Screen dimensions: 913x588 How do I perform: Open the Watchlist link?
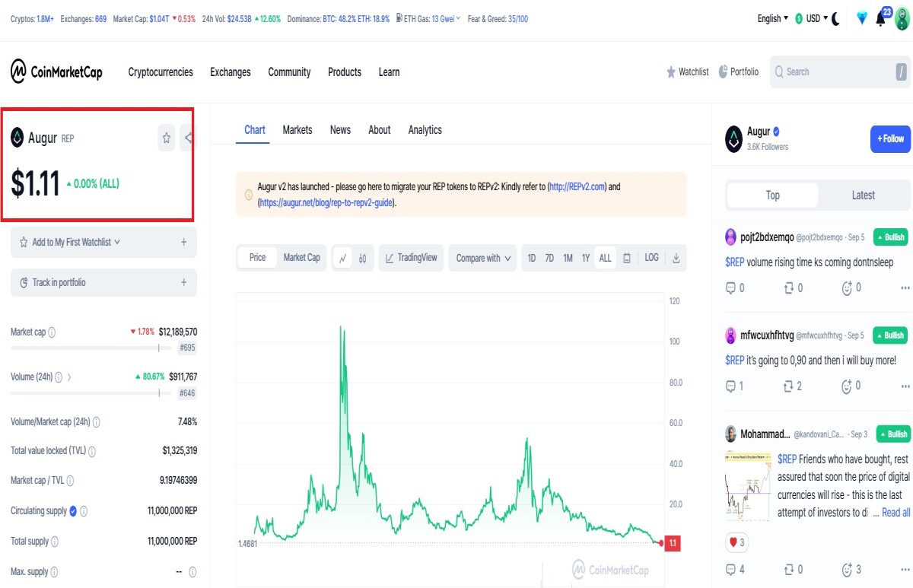pyautogui.click(x=687, y=72)
